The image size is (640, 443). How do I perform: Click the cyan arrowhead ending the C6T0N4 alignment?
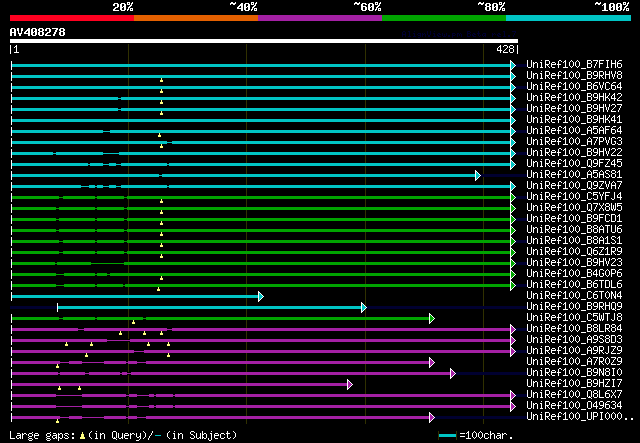tap(261, 296)
